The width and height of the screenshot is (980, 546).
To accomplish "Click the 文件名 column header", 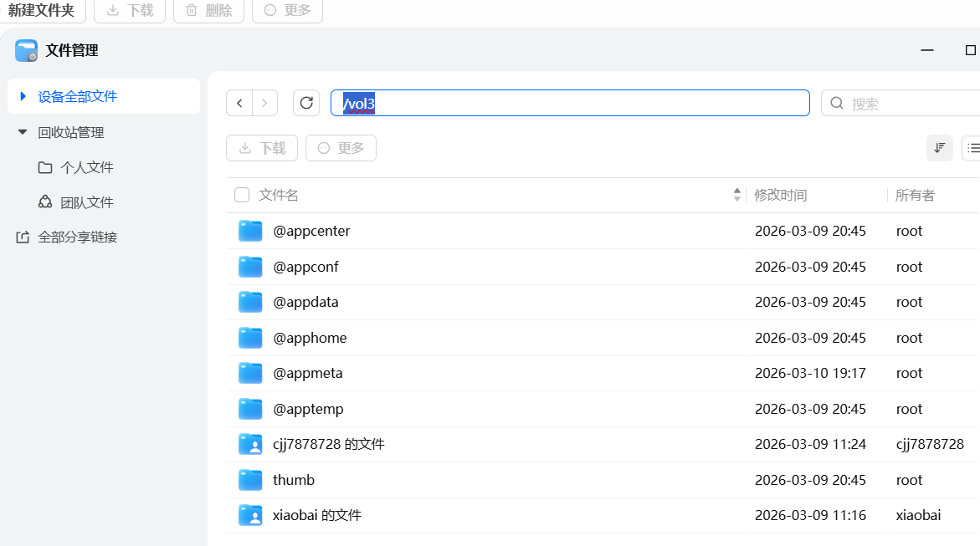I will coord(279,196).
